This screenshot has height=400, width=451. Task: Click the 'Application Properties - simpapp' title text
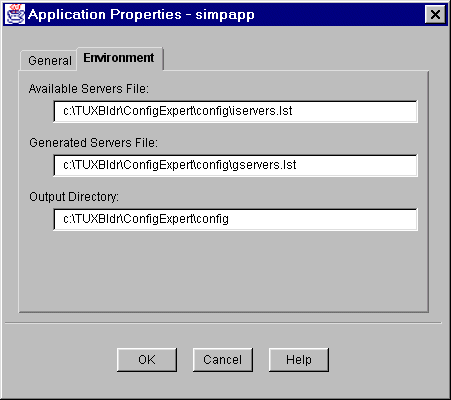[141, 15]
